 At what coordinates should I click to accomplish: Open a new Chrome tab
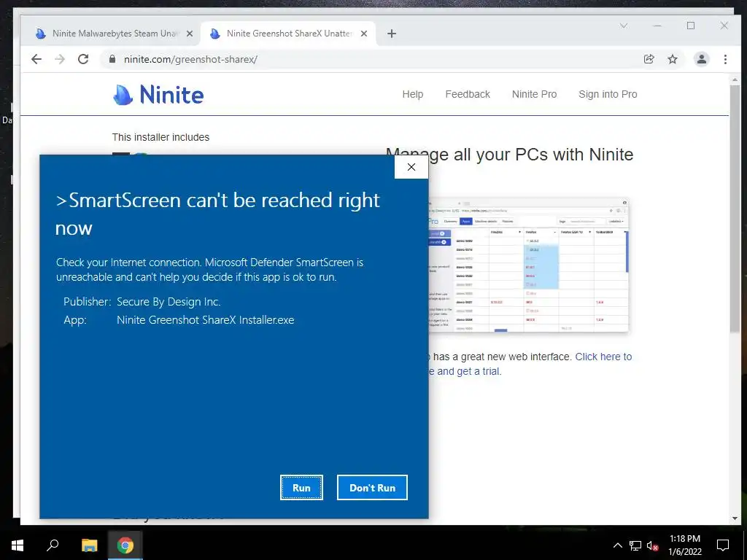tap(392, 34)
